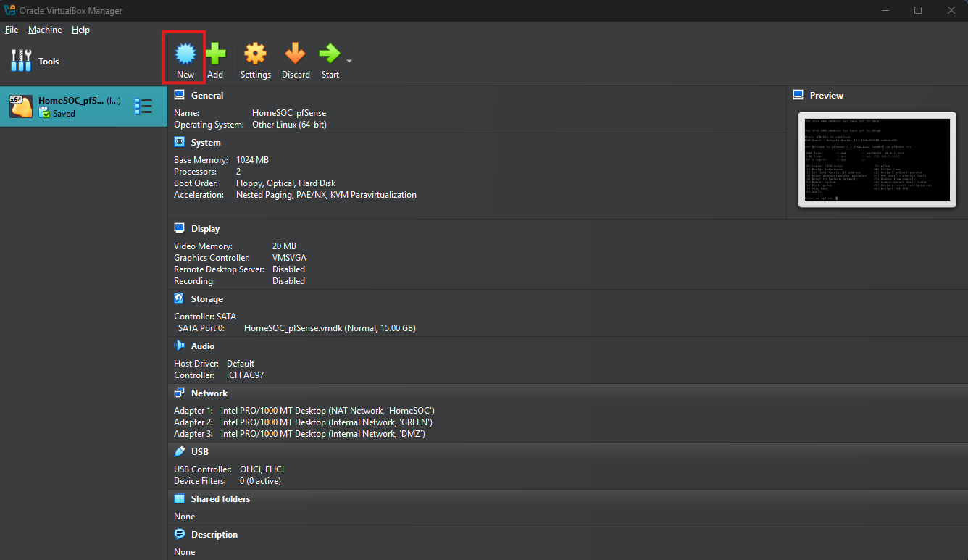Image resolution: width=968 pixels, height=560 pixels.
Task: Click the New virtual machine icon
Action: [x=185, y=54]
